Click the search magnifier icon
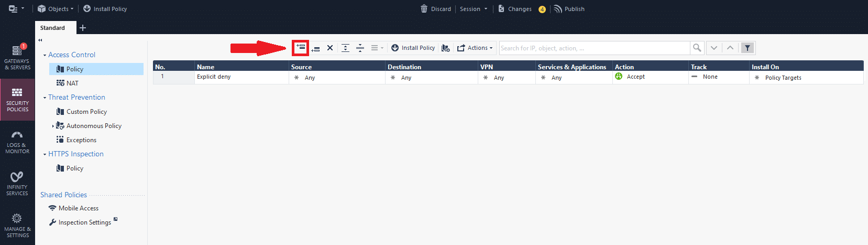The image size is (868, 245). 697,48
